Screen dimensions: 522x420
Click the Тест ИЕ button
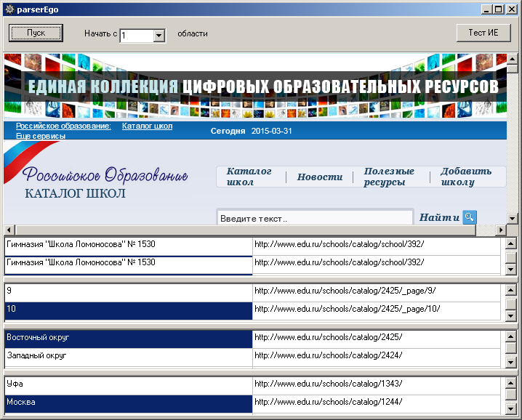(483, 33)
